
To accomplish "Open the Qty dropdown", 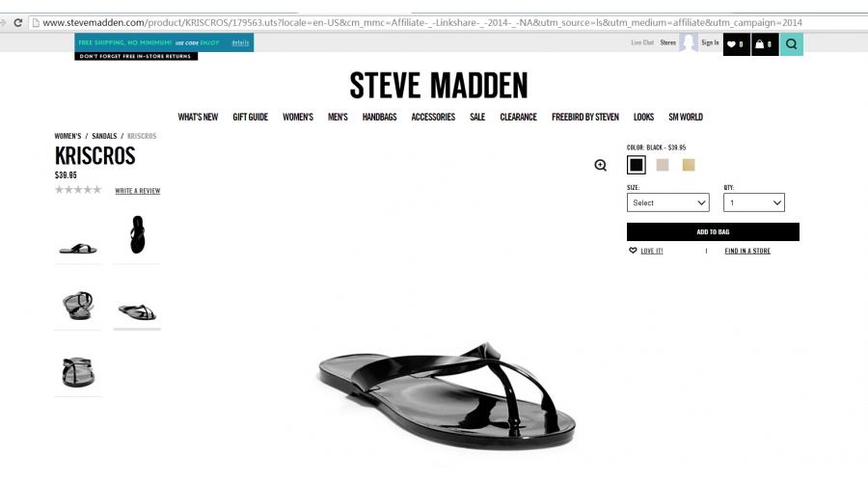I will coord(754,202).
